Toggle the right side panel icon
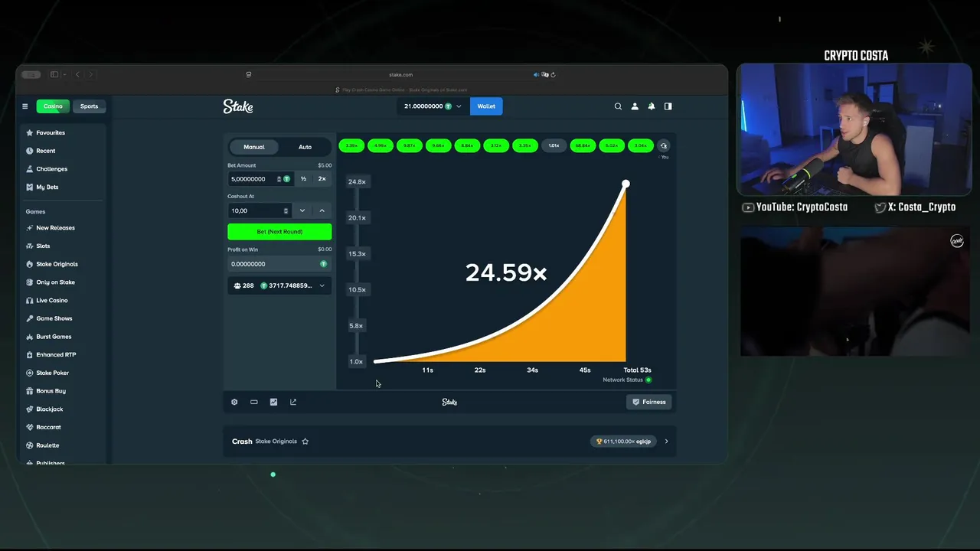 (x=668, y=106)
